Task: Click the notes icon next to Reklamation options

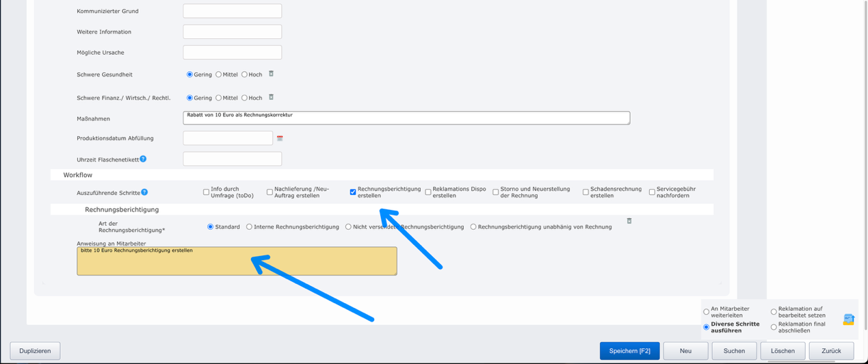Action: click(848, 320)
